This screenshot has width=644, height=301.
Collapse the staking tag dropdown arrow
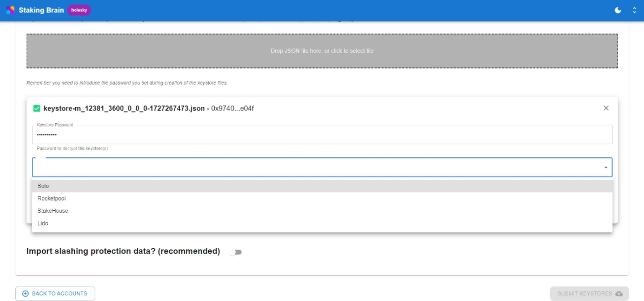[605, 167]
